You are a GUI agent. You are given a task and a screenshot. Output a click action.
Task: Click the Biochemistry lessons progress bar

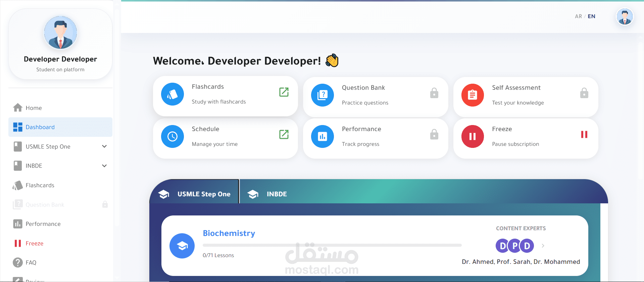point(332,245)
